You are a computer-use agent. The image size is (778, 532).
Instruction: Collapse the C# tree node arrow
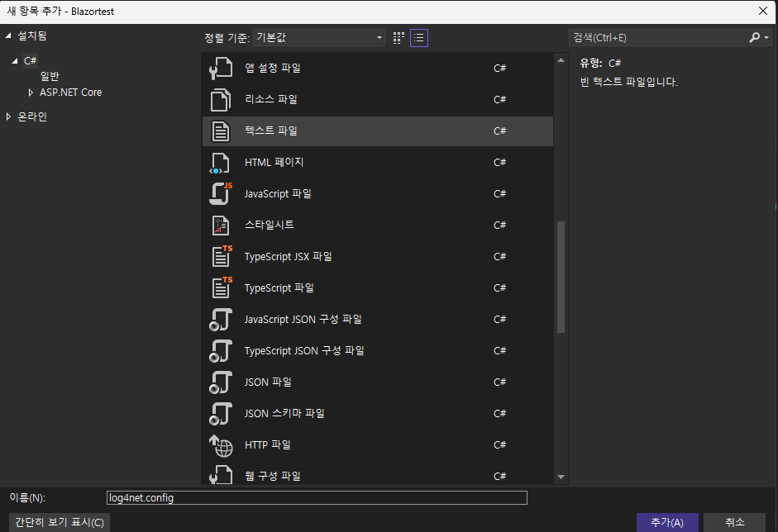(14, 61)
